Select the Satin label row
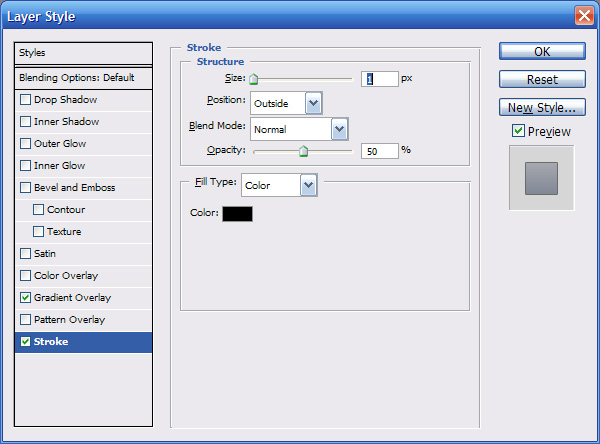Image resolution: width=600 pixels, height=444 pixels. [x=83, y=254]
